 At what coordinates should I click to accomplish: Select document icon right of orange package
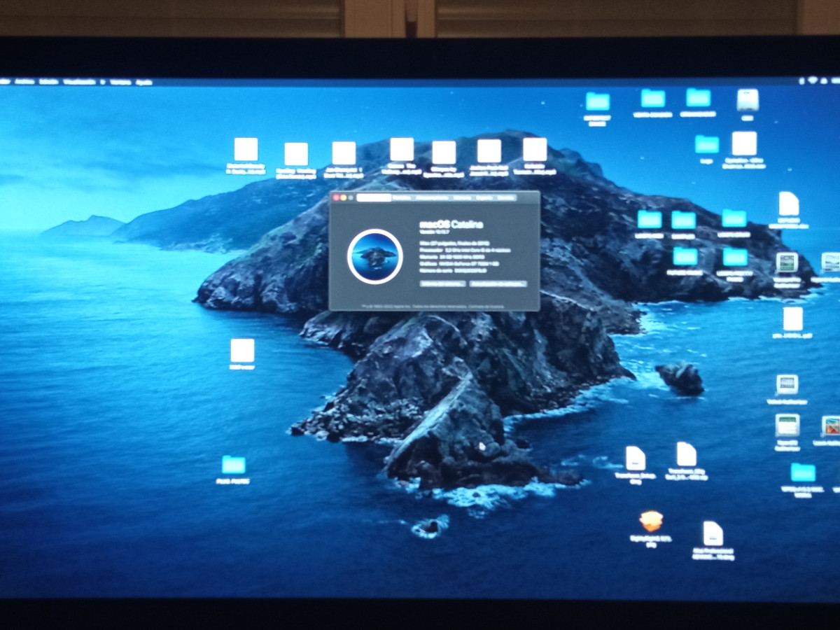tap(713, 533)
